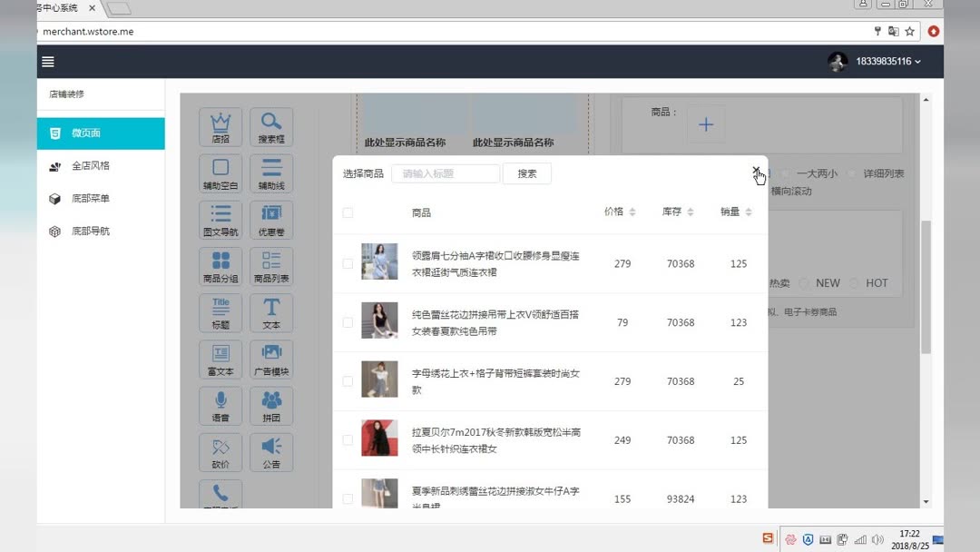This screenshot has width=980, height=552.
Task: Check the select-all products checkbox
Action: pos(348,211)
